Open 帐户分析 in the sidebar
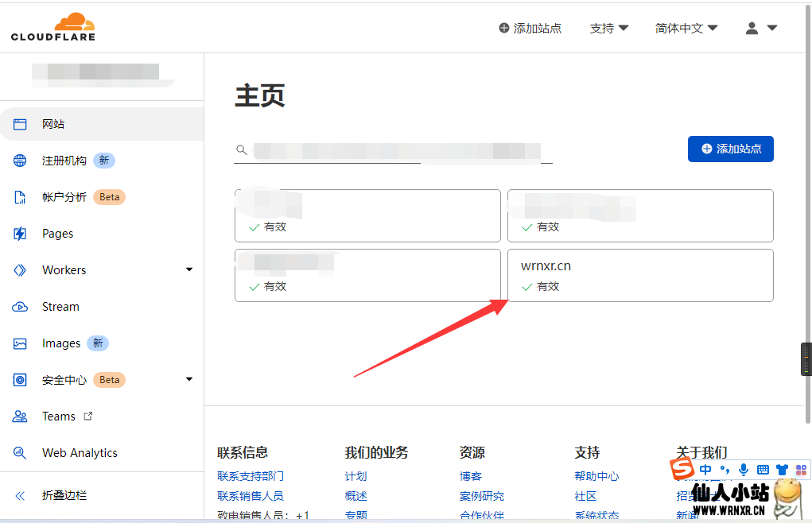Image resolution: width=812 pixels, height=523 pixels. click(64, 197)
